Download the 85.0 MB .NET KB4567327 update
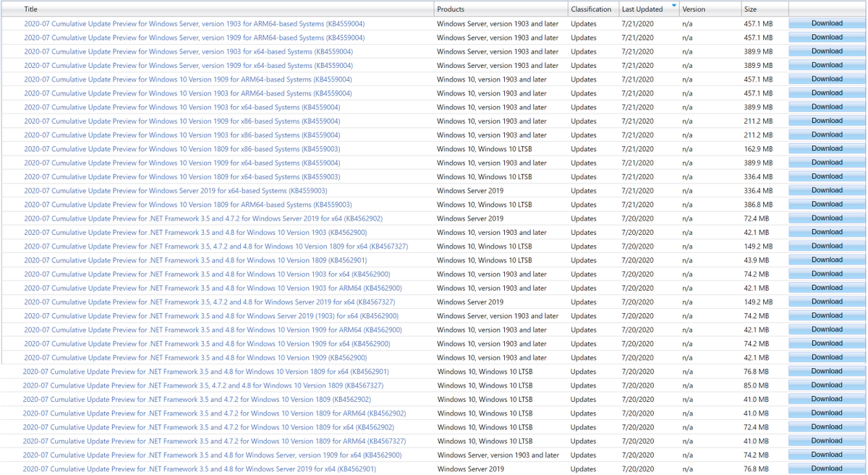Image resolution: width=868 pixels, height=475 pixels. coord(827,385)
